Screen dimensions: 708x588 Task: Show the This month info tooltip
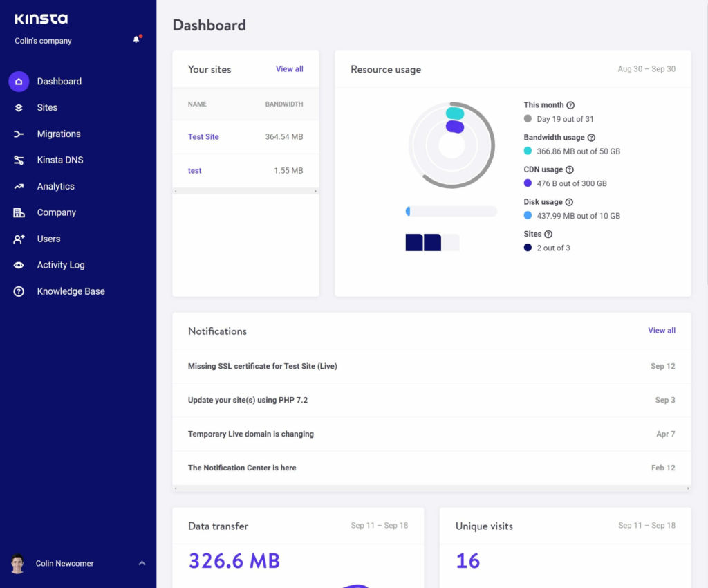click(569, 104)
